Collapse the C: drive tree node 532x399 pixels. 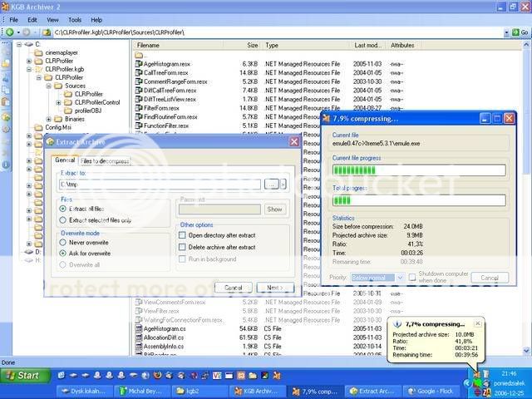point(19,44)
